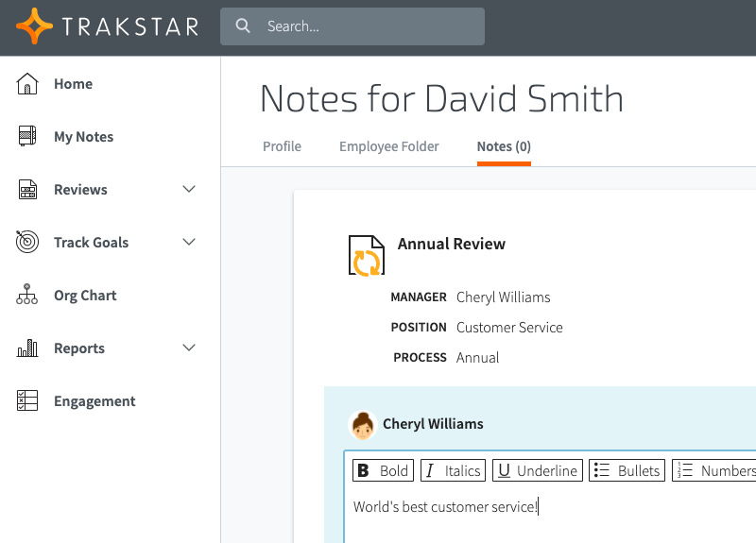The height and width of the screenshot is (543, 756).
Task: Click the Reviews document icon
Action: click(x=27, y=190)
